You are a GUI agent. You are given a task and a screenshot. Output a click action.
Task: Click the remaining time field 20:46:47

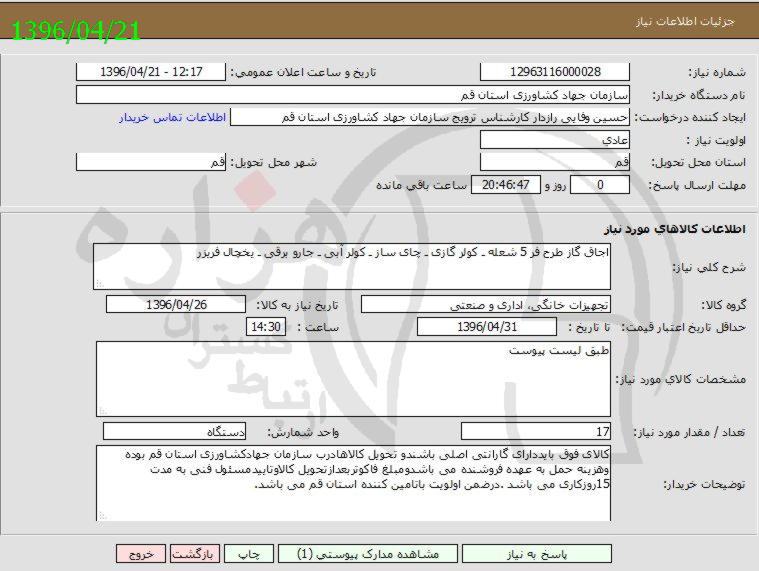coord(506,185)
